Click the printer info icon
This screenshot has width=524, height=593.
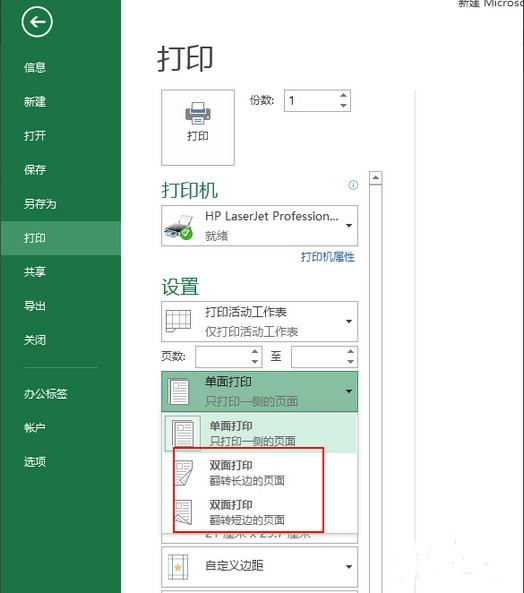coord(353,185)
